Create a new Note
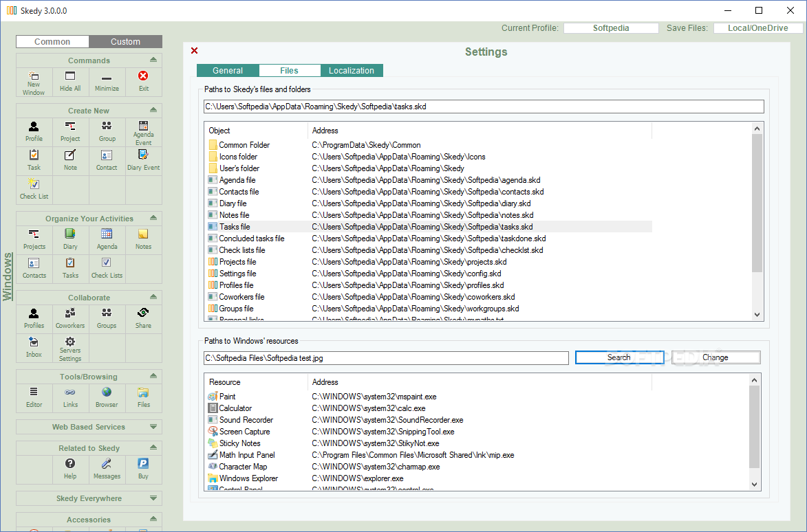The image size is (807, 532). (x=70, y=161)
